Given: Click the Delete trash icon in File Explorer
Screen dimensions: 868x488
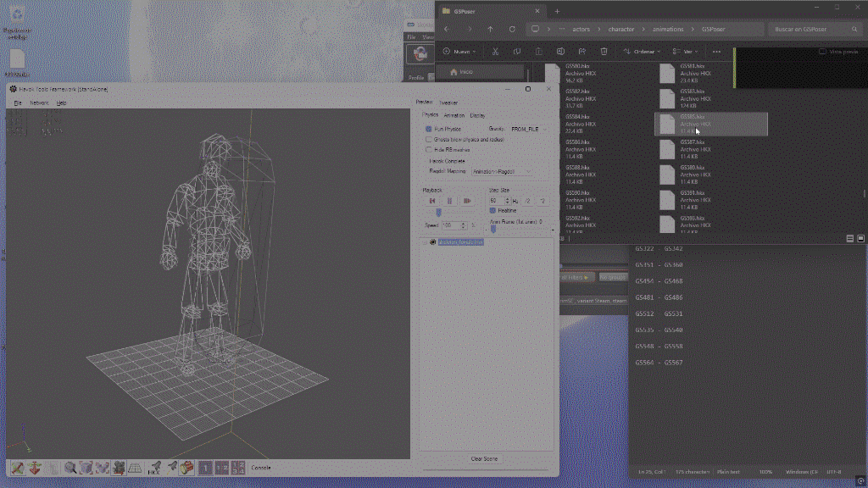Looking at the screenshot, I should (x=604, y=52).
